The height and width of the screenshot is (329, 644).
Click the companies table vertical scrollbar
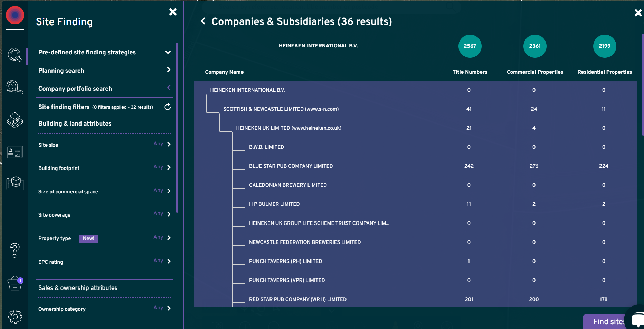(643, 85)
